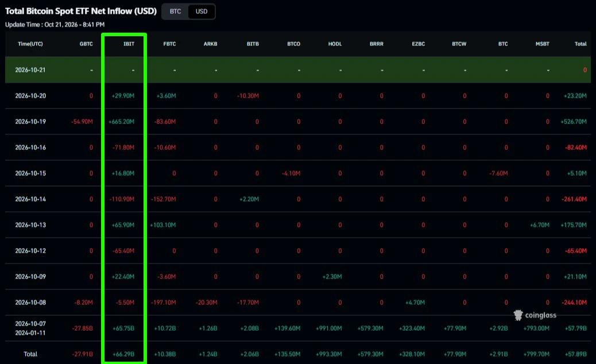The width and height of the screenshot is (596, 364).
Task: Click the BTCO column header
Action: point(294,44)
